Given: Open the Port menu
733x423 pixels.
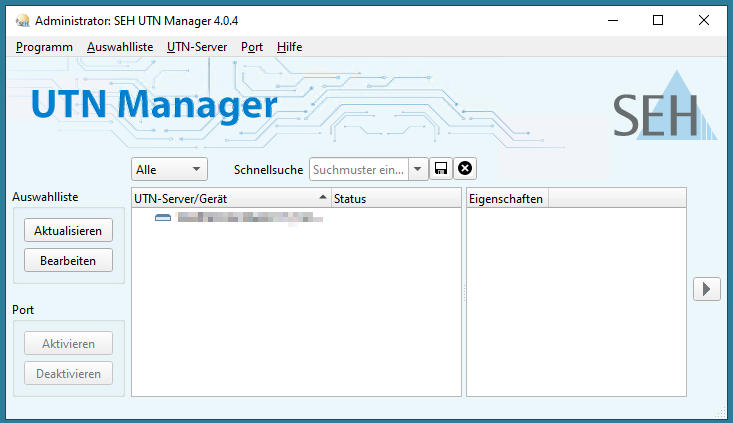Looking at the screenshot, I should point(252,47).
